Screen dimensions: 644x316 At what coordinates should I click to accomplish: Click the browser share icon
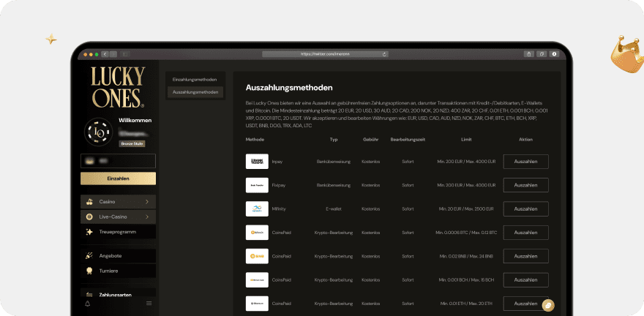tap(528, 54)
